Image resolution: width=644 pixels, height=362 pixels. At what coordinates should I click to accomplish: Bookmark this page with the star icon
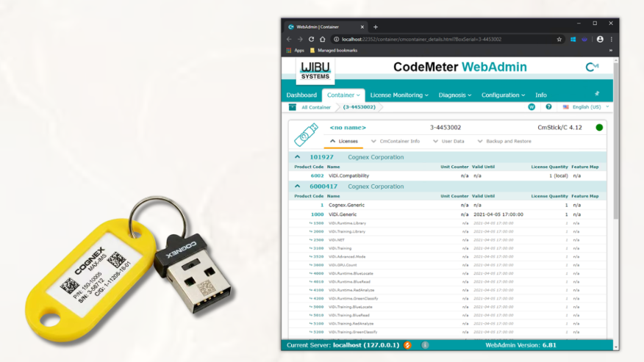559,40
